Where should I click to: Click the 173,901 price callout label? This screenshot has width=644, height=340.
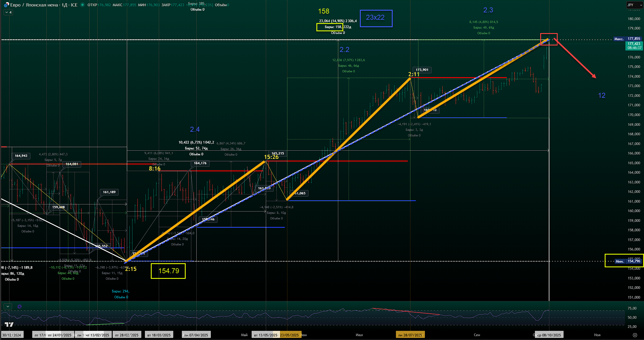tap(422, 70)
